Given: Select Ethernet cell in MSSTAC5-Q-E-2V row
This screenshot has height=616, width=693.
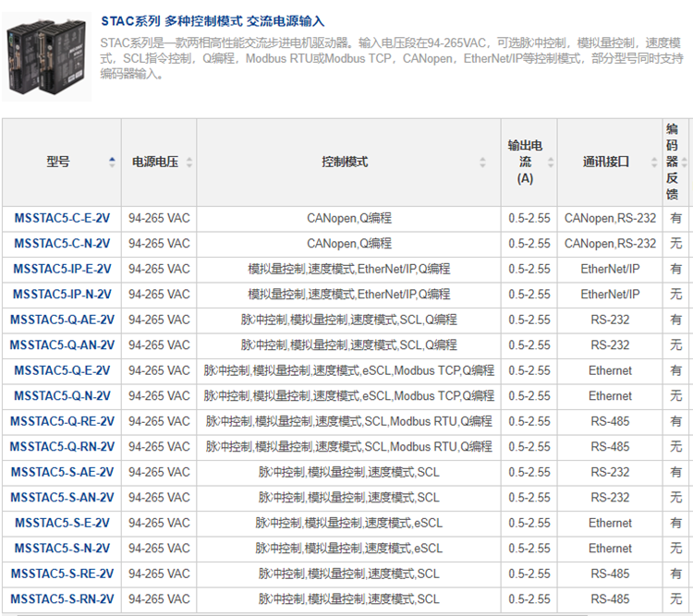Looking at the screenshot, I should (x=610, y=370).
